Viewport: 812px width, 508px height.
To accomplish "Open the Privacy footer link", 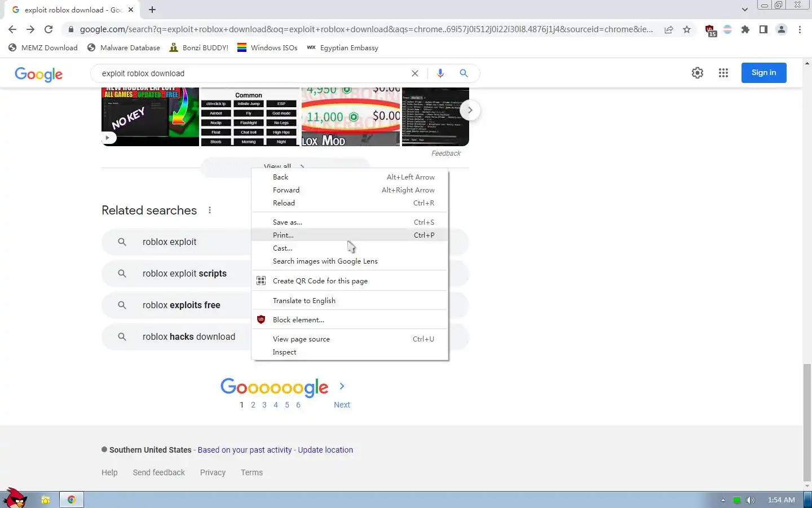I will pos(213,472).
